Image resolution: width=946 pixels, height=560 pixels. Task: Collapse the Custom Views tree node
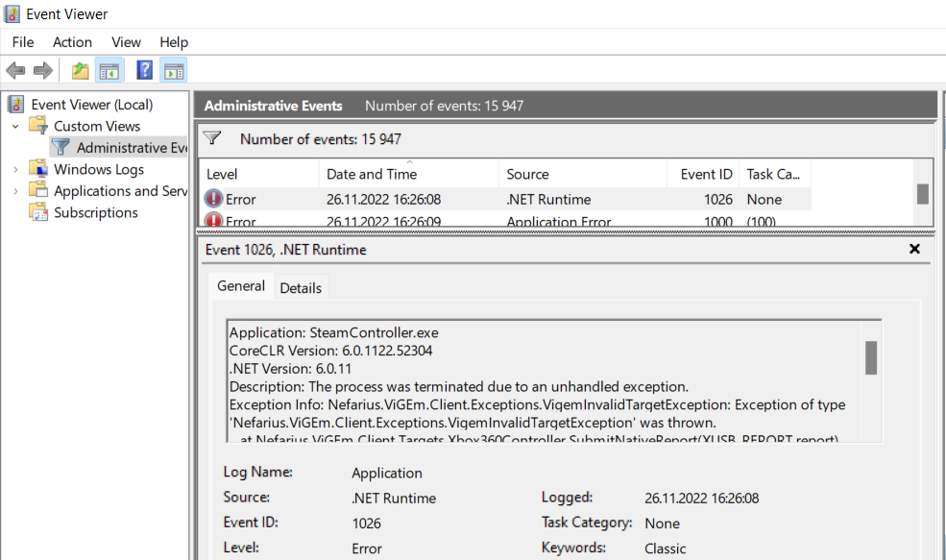point(15,126)
